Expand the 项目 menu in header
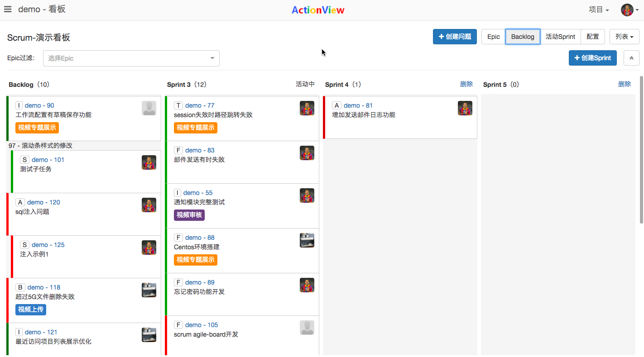This screenshot has width=644, height=357. pyautogui.click(x=599, y=10)
